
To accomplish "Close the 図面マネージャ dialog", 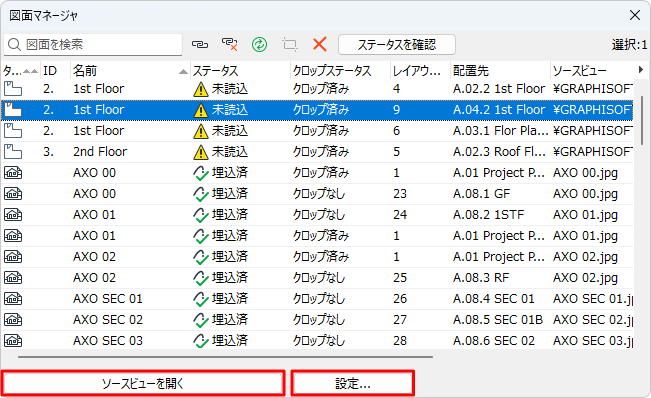I will (x=635, y=15).
